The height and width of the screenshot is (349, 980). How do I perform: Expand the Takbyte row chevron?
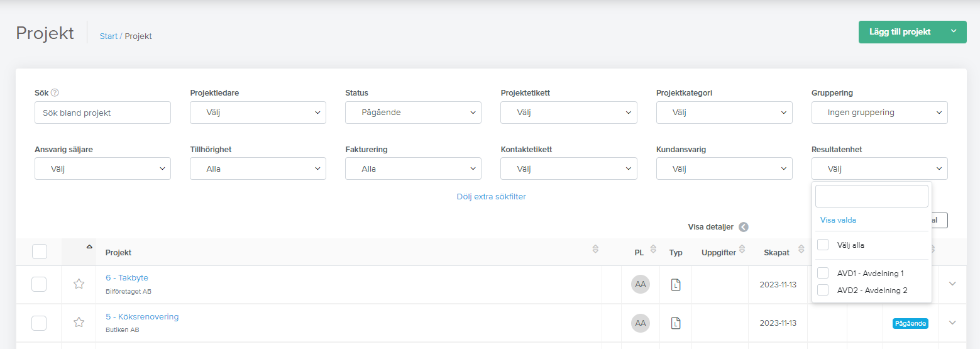tap(952, 284)
